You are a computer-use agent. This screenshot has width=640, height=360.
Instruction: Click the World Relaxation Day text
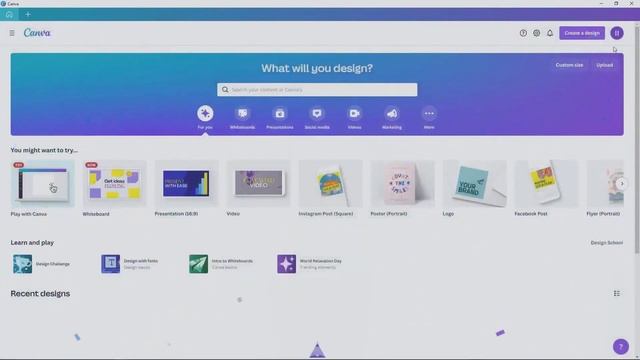(321, 261)
